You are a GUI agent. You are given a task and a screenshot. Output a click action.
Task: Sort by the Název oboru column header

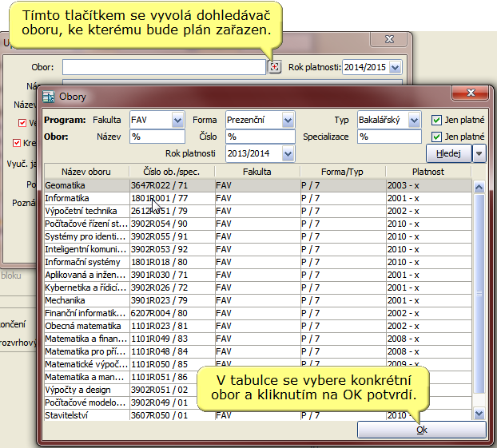pos(86,172)
